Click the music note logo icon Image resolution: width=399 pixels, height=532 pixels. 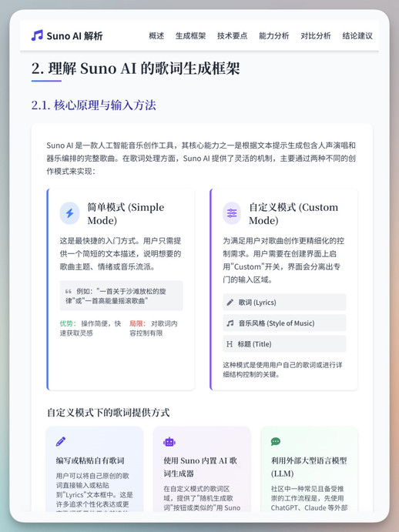click(37, 35)
